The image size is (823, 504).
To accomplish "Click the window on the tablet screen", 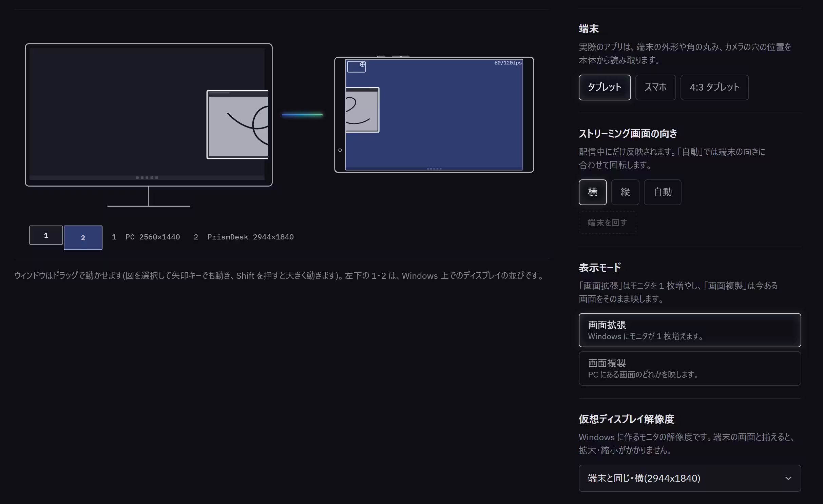I will click(362, 110).
